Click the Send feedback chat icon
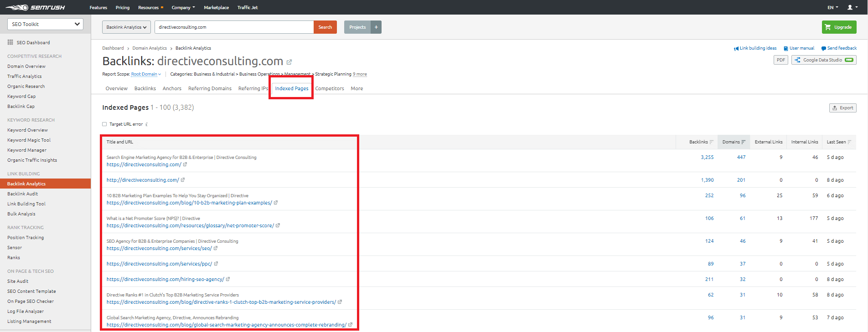The width and height of the screenshot is (868, 332). tap(823, 48)
